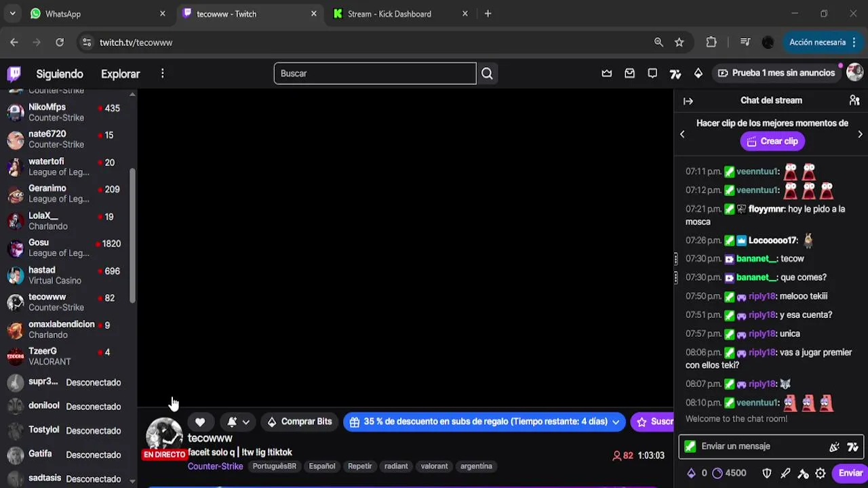Viewport: 868px width, 488px height.
Task: Click the Bits diamond icon in top bar
Action: (x=698, y=73)
